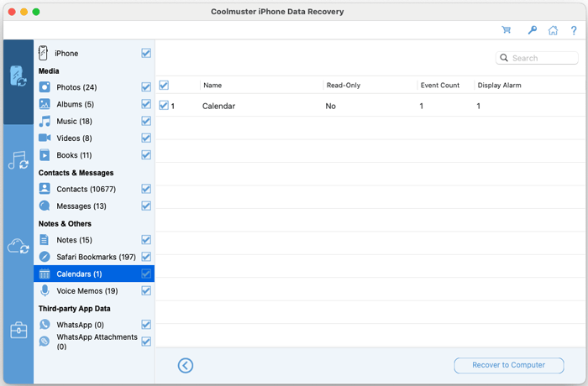
Task: Switch to iCloud recovery mode
Action: [x=18, y=246]
